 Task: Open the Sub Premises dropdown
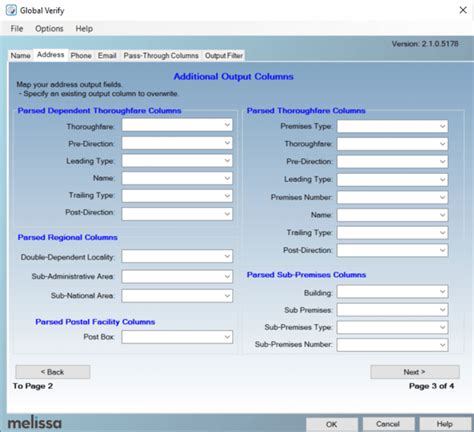pos(392,310)
